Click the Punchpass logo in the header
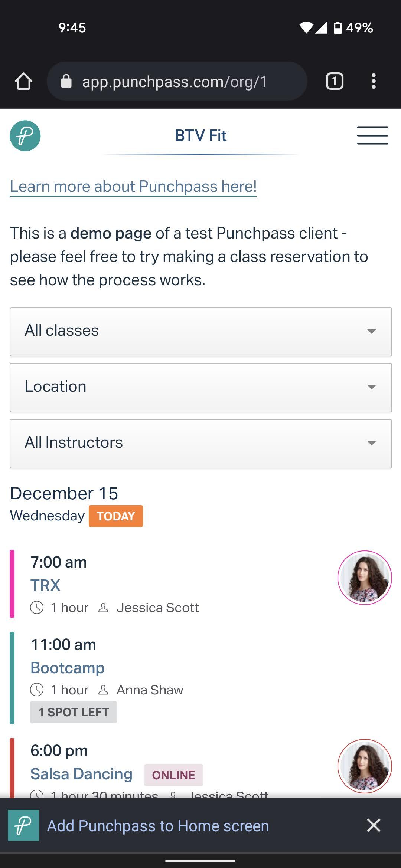401x868 pixels. [x=25, y=136]
